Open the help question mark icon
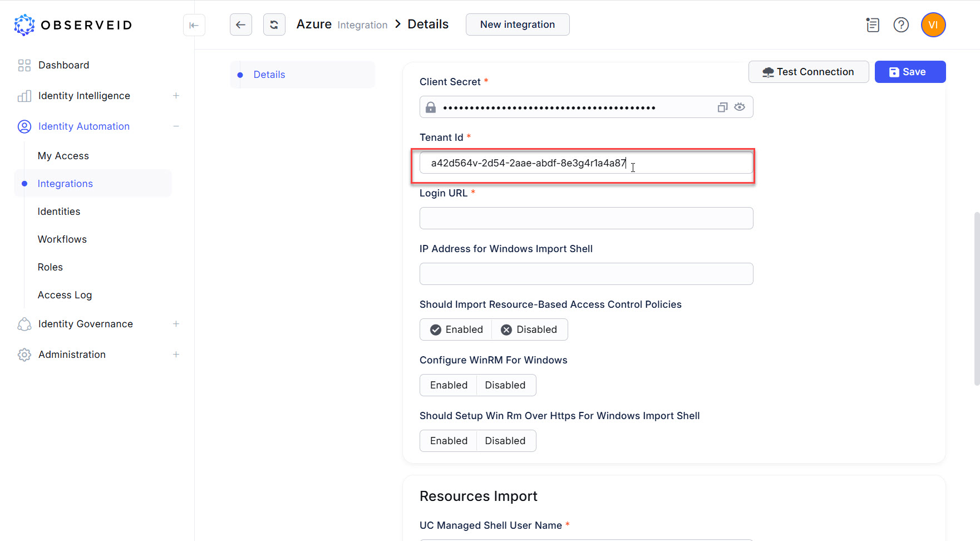 [x=901, y=25]
